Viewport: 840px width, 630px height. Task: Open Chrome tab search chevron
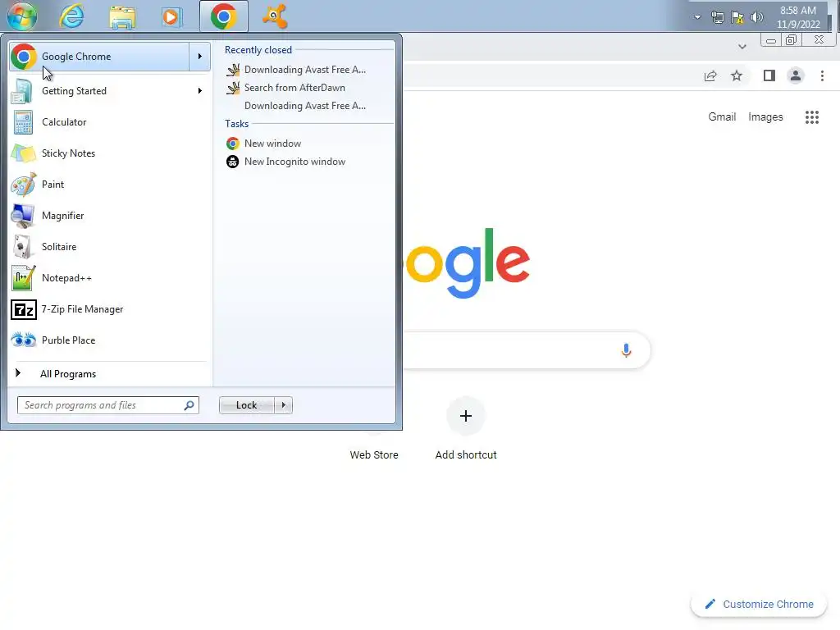click(742, 47)
